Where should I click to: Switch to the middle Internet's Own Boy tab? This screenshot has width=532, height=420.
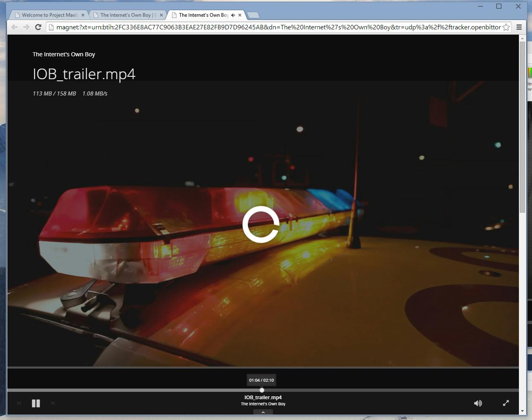point(128,15)
